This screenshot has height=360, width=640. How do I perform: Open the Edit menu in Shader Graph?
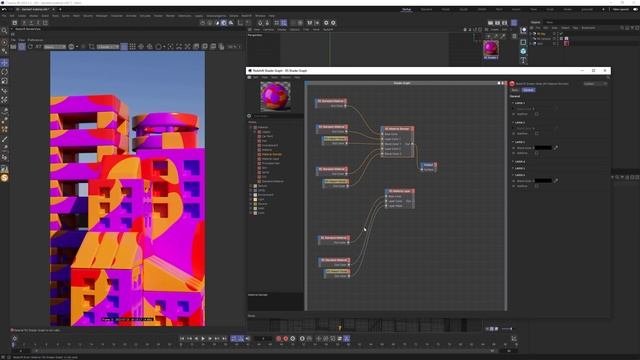coord(256,77)
